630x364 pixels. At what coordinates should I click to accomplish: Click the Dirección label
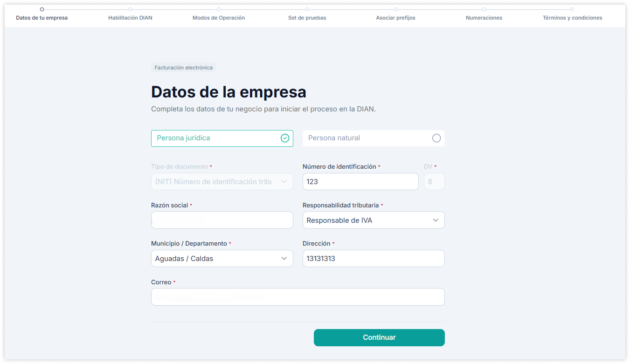316,244
